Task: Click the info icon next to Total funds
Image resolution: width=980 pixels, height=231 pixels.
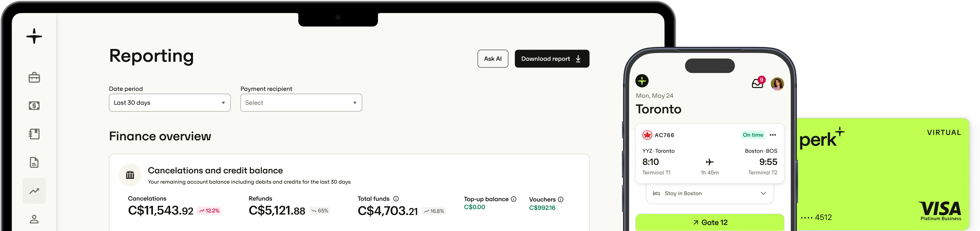Action: point(396,199)
